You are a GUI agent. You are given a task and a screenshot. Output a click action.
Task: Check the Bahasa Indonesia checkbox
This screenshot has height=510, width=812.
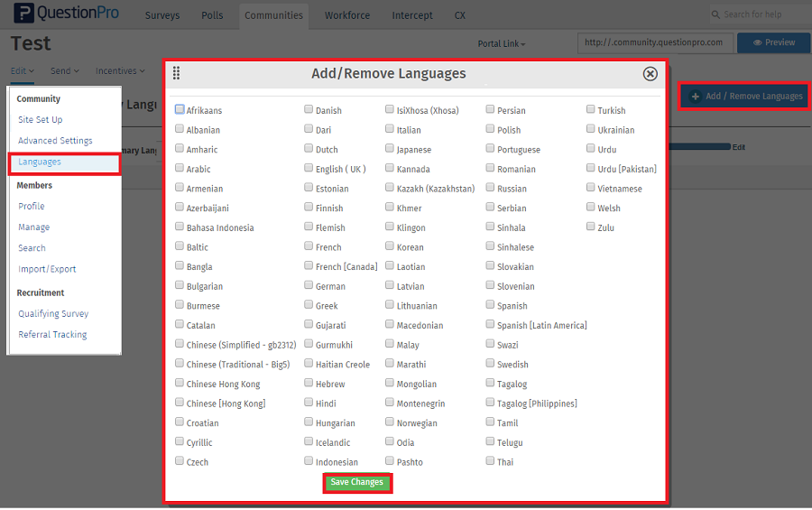(180, 227)
